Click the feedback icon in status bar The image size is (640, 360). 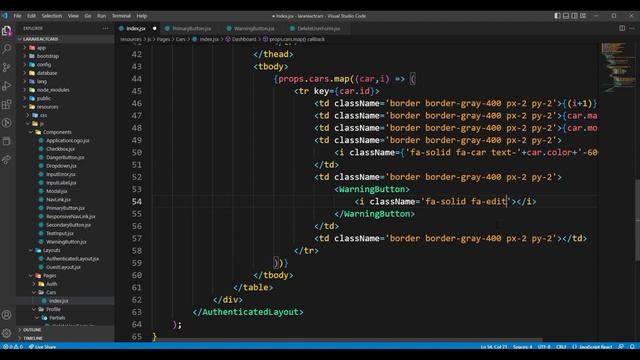[x=621, y=347]
